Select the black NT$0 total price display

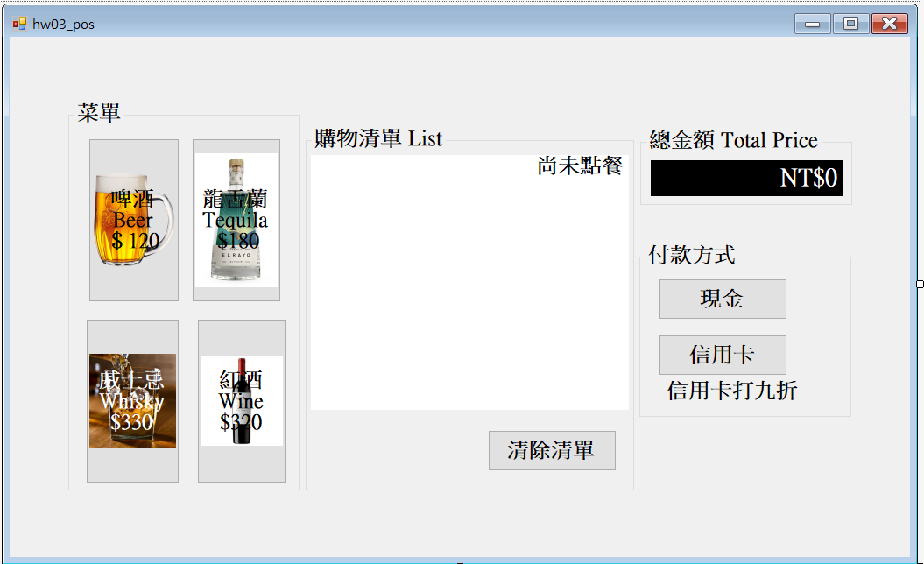click(746, 178)
